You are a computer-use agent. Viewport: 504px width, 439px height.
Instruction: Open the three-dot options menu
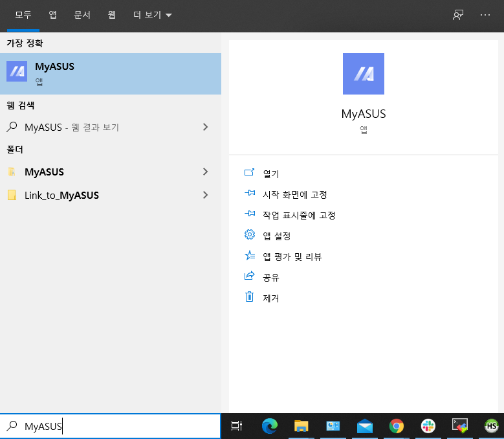click(x=485, y=15)
